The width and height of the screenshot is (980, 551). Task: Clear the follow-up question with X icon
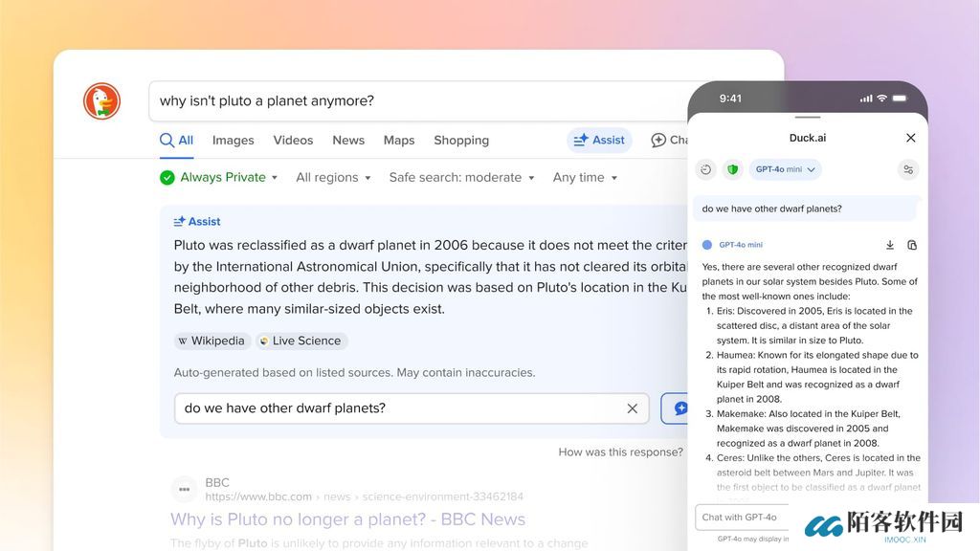tap(632, 408)
